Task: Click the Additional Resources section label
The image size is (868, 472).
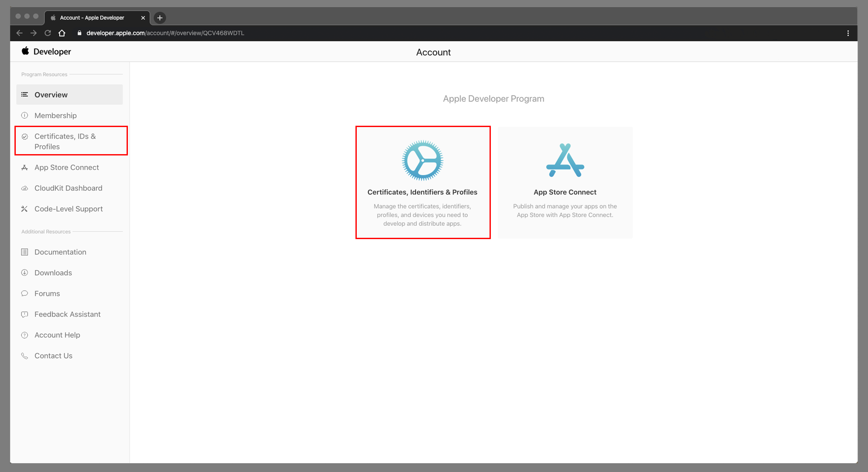Action: click(46, 232)
